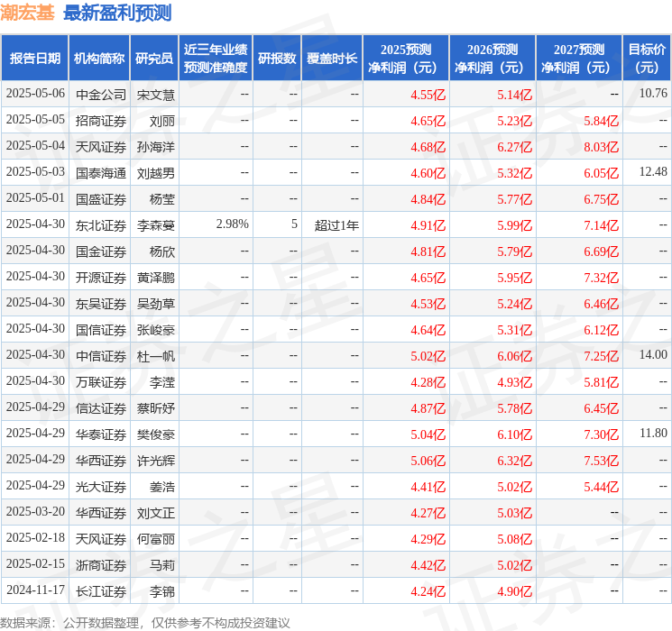The width and height of the screenshot is (672, 631).
Task: Click date 2025-03-20
Action: pyautogui.click(x=35, y=511)
